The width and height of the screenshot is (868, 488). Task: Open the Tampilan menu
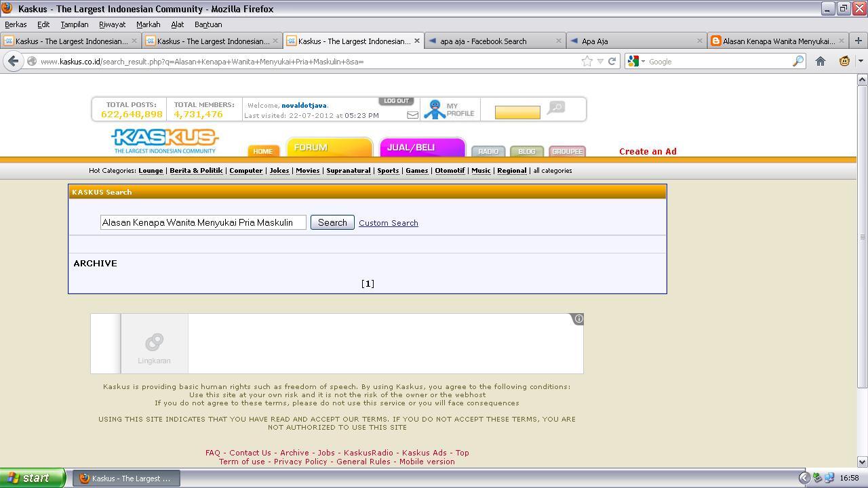75,24
